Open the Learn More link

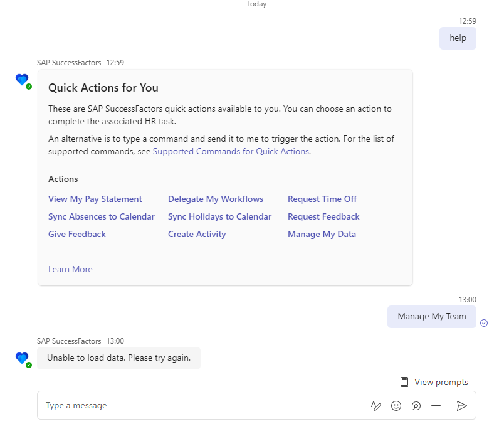pos(70,269)
